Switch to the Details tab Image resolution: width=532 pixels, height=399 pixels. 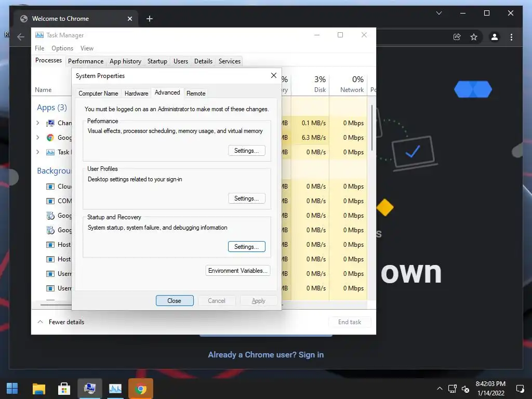click(x=203, y=61)
